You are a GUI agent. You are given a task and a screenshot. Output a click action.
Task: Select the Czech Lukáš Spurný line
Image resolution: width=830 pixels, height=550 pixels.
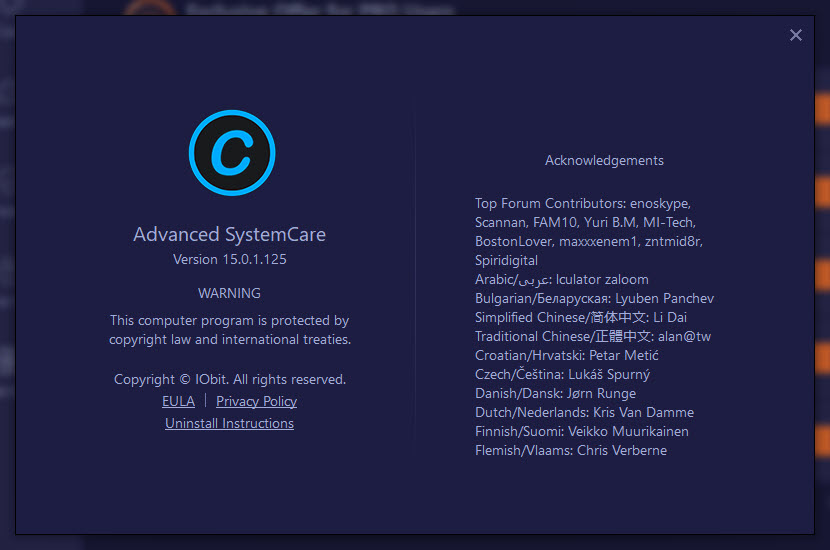pyautogui.click(x=562, y=374)
